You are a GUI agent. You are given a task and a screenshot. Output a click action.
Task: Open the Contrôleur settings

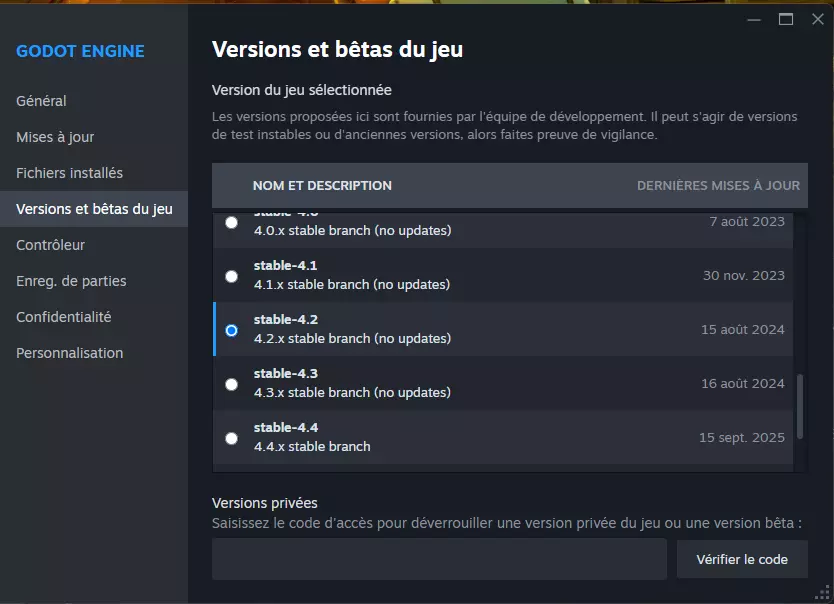point(50,245)
